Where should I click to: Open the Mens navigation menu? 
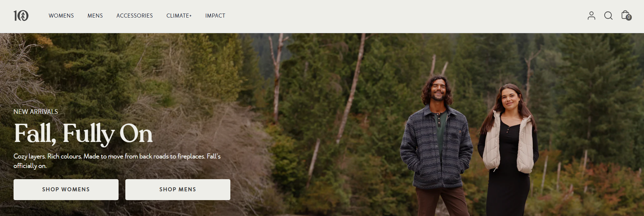pyautogui.click(x=95, y=16)
